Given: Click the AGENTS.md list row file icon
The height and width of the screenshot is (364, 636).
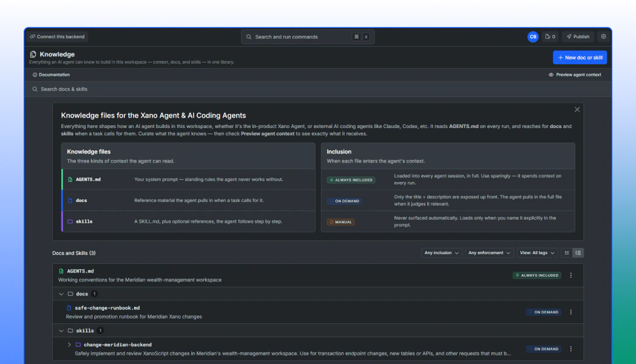Looking at the screenshot, I should (x=61, y=271).
